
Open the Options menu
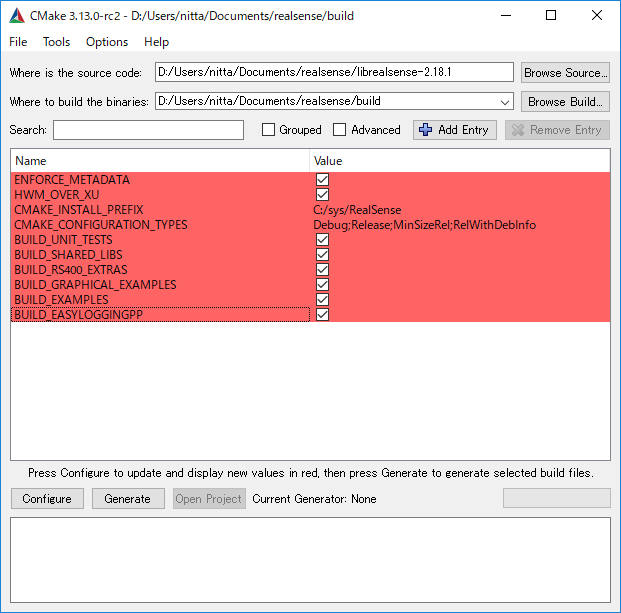pyautogui.click(x=107, y=42)
